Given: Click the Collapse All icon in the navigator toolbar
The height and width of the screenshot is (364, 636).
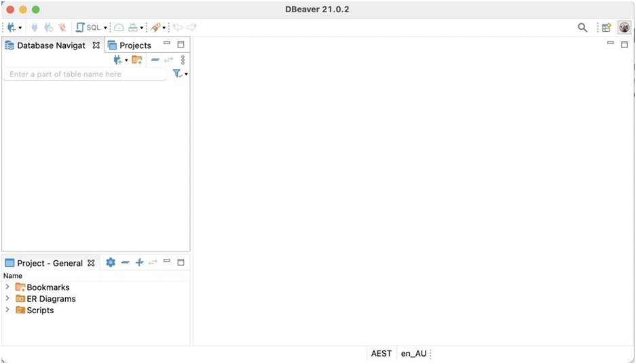Looking at the screenshot, I should point(155,60).
